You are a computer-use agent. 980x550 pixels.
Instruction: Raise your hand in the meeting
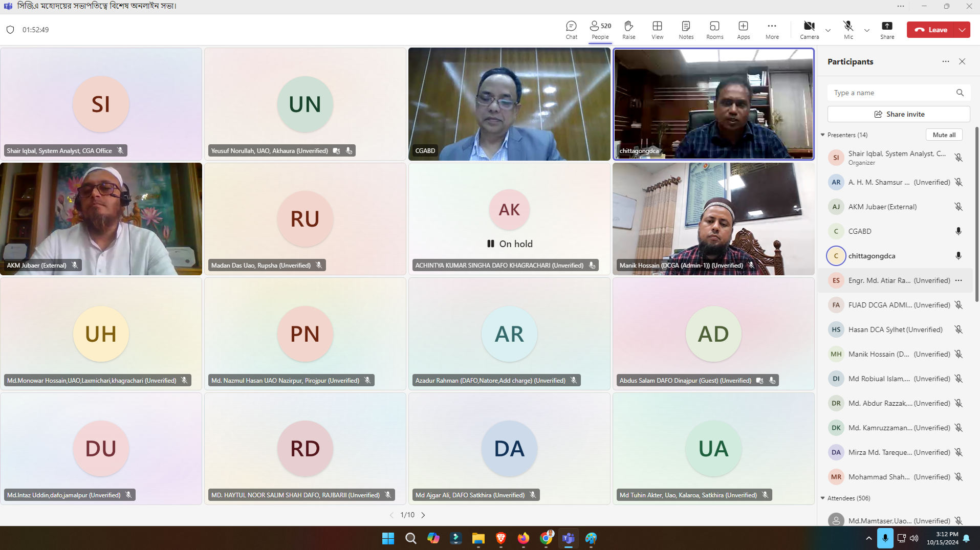pyautogui.click(x=628, y=30)
